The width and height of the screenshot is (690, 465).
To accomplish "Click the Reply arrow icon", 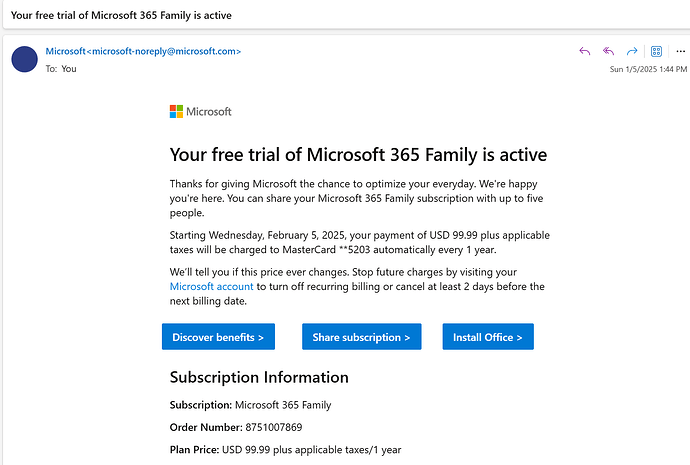I will 584,51.
